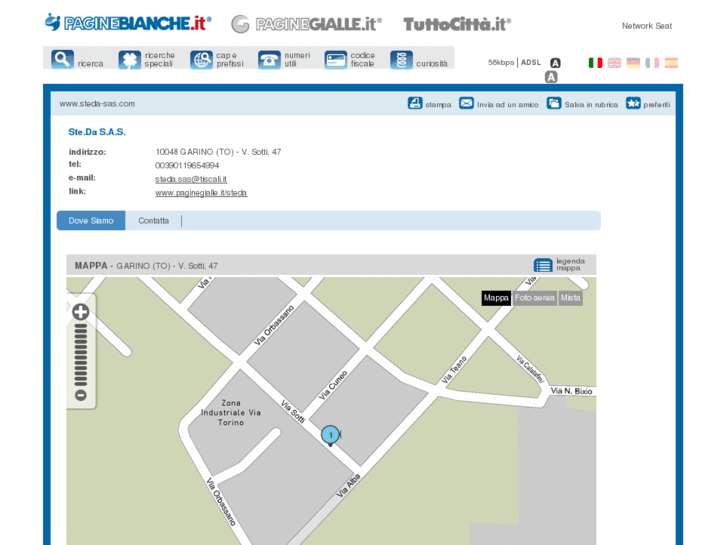Click the numeri utili telephone icon

click(269, 60)
